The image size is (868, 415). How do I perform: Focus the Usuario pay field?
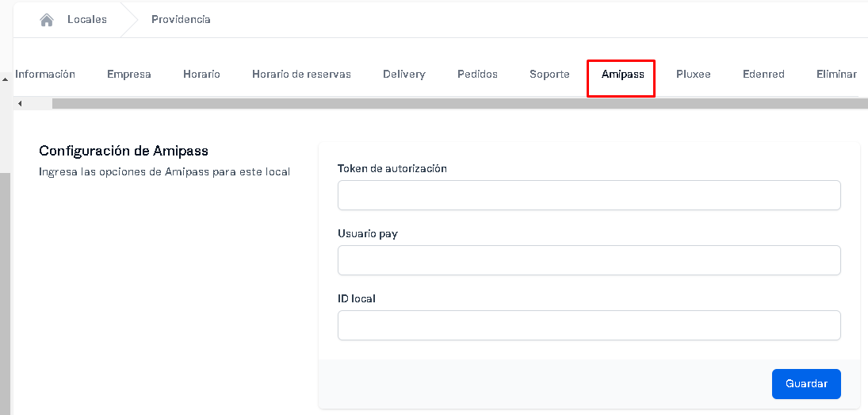pyautogui.click(x=589, y=260)
